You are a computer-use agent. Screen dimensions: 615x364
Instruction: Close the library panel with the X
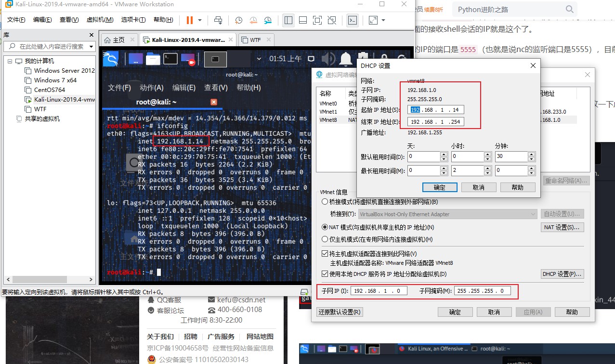point(91,35)
